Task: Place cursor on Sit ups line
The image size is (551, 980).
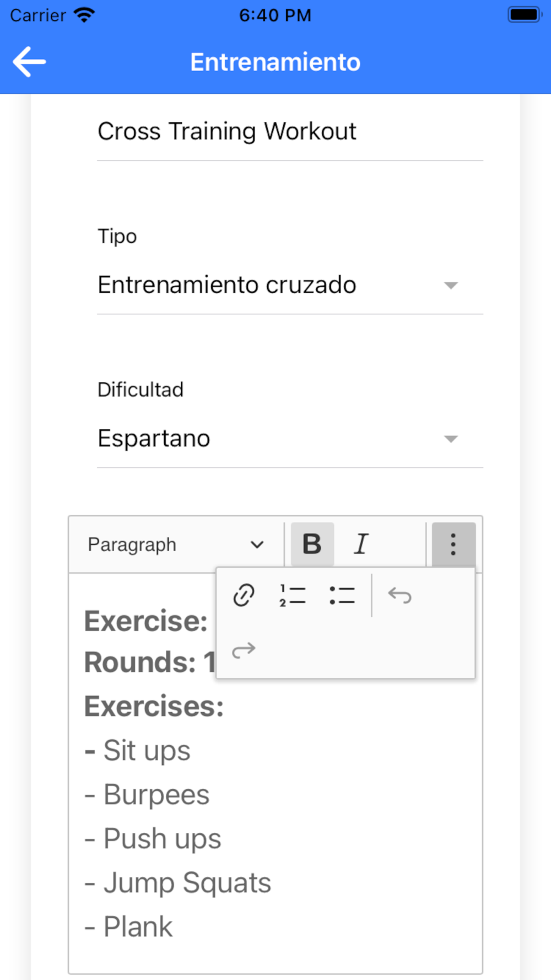Action: [138, 751]
